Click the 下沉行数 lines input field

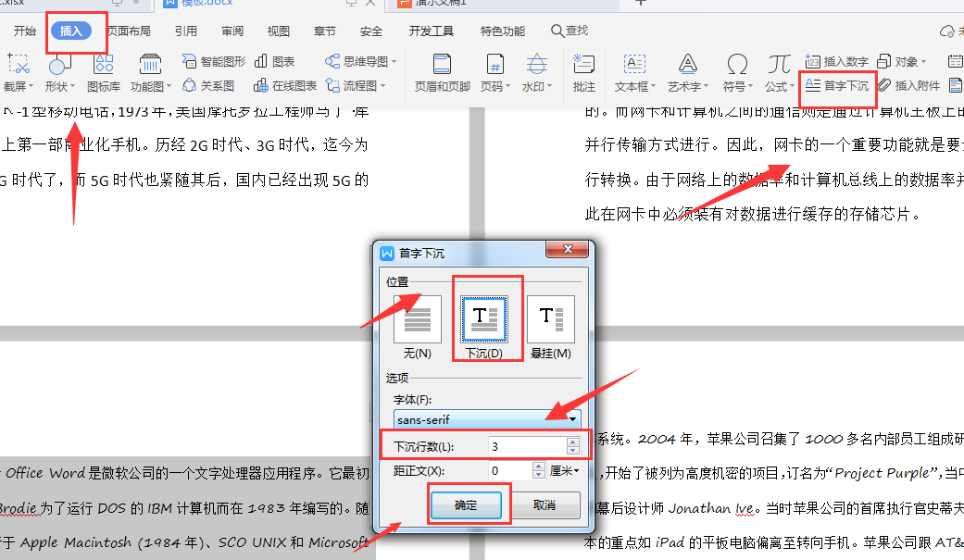527,446
